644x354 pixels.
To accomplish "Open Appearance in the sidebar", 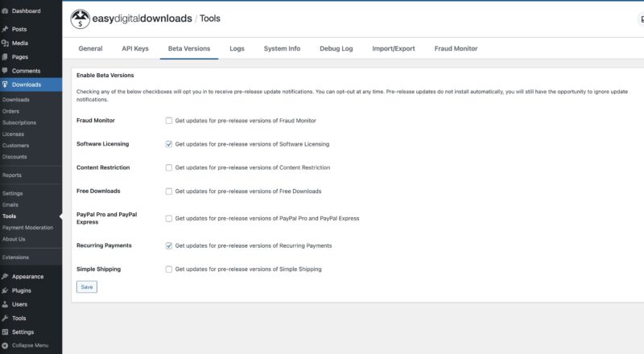I will click(x=28, y=277).
